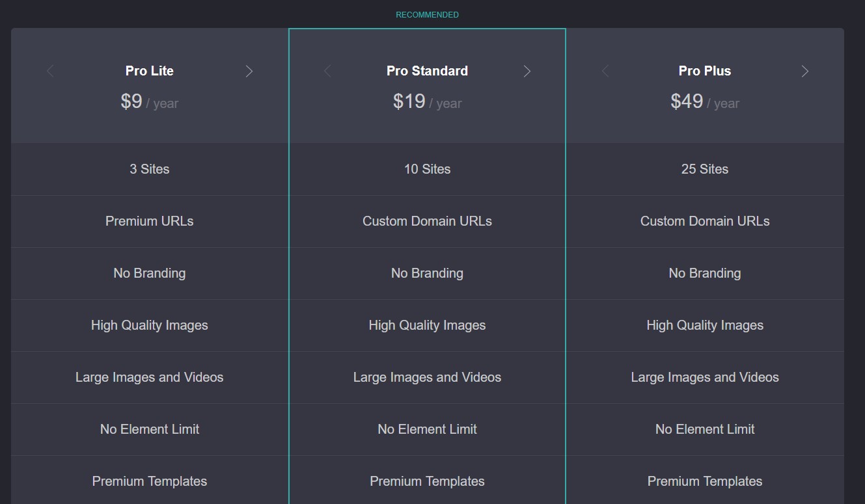Viewport: 865px width, 504px height.
Task: Click High Quality Images in Pro Lite
Action: click(x=150, y=325)
